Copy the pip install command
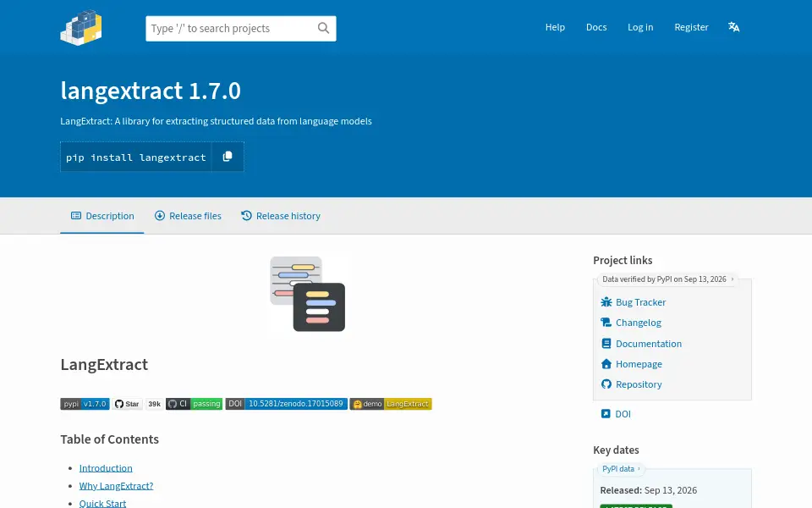Image resolution: width=812 pixels, height=508 pixels. pyautogui.click(x=228, y=157)
